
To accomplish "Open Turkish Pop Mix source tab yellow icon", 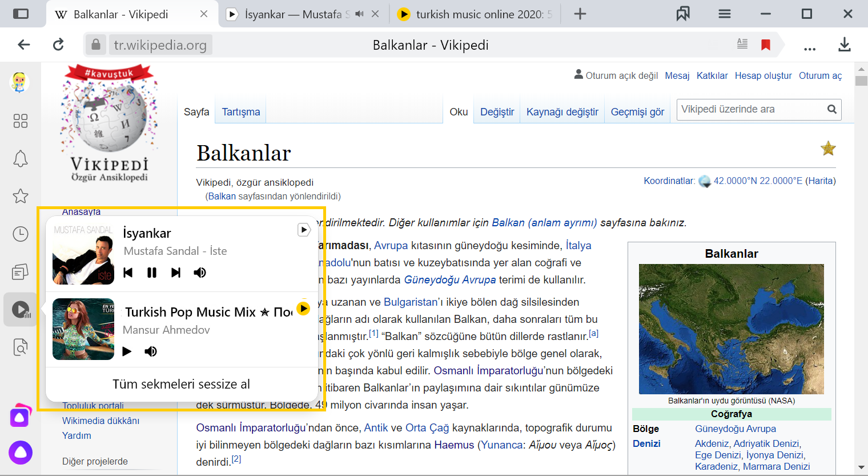I will [303, 309].
